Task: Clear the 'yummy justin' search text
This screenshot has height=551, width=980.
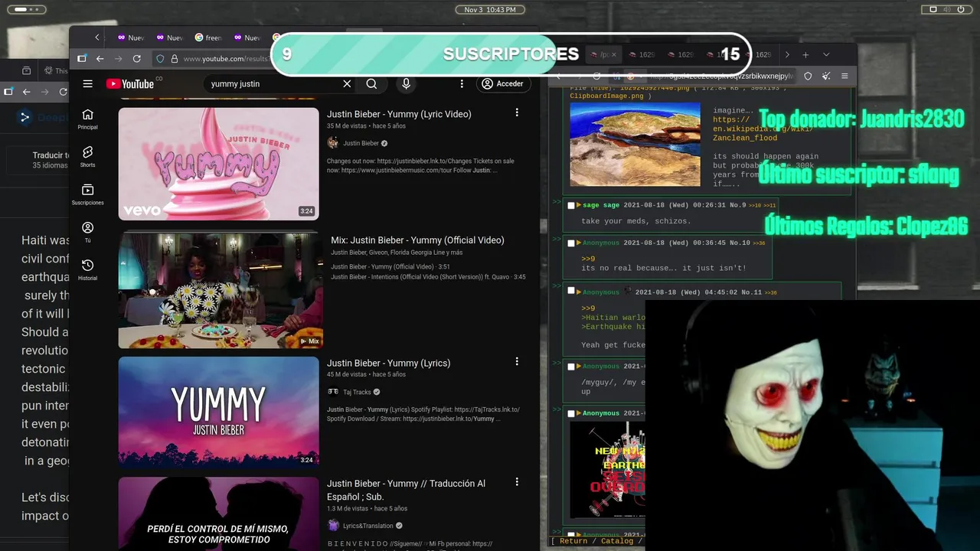Action: [x=347, y=84]
